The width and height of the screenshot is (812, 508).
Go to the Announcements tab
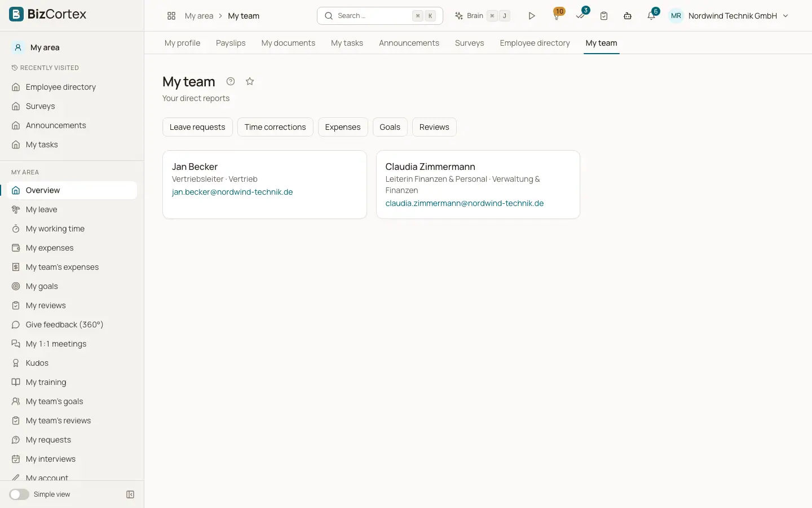point(409,43)
